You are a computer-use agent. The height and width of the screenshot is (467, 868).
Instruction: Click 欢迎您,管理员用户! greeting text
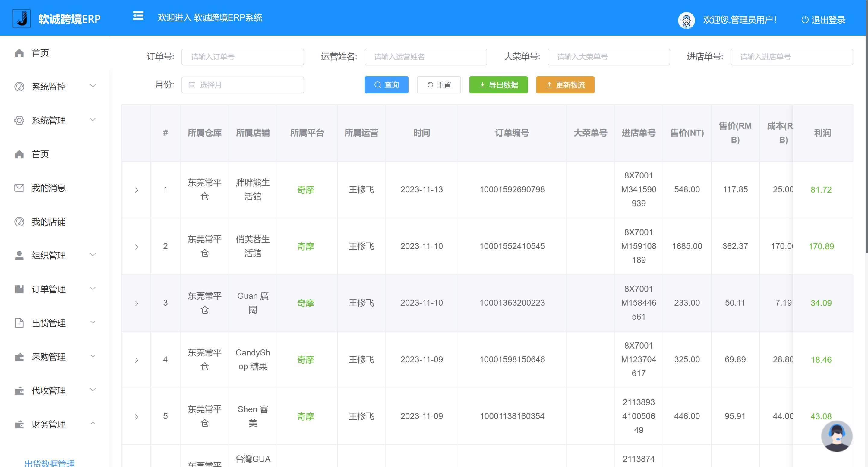pyautogui.click(x=740, y=20)
